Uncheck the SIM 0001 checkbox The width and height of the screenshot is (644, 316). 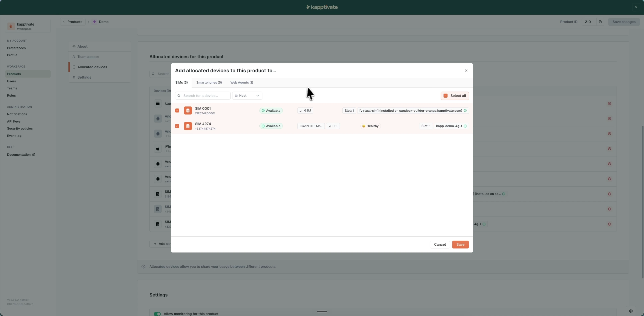tap(177, 111)
